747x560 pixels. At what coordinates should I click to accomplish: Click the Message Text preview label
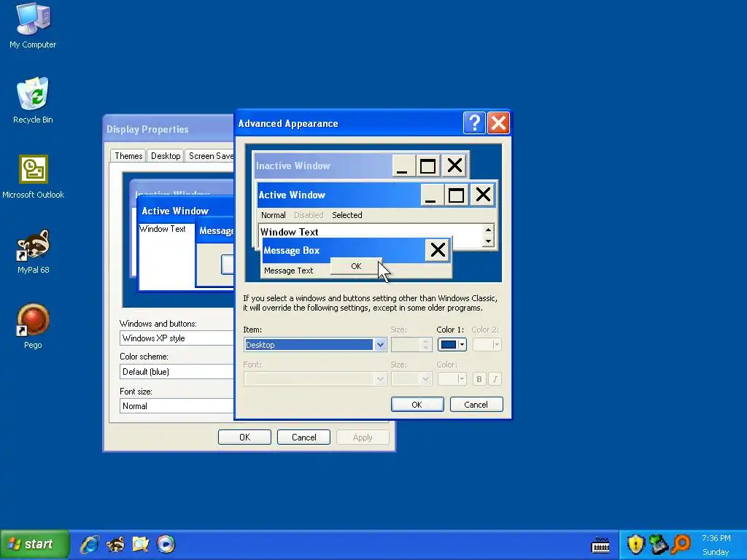click(288, 271)
